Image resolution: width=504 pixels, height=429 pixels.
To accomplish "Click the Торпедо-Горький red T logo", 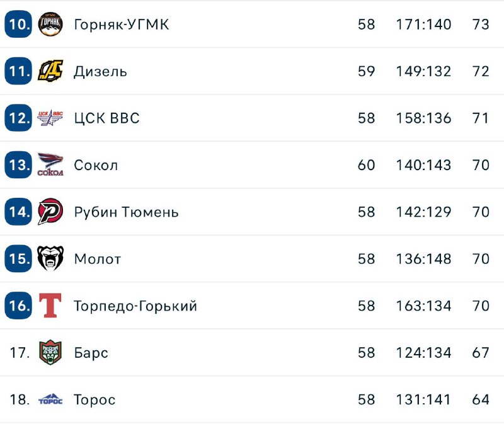I will pos(50,306).
